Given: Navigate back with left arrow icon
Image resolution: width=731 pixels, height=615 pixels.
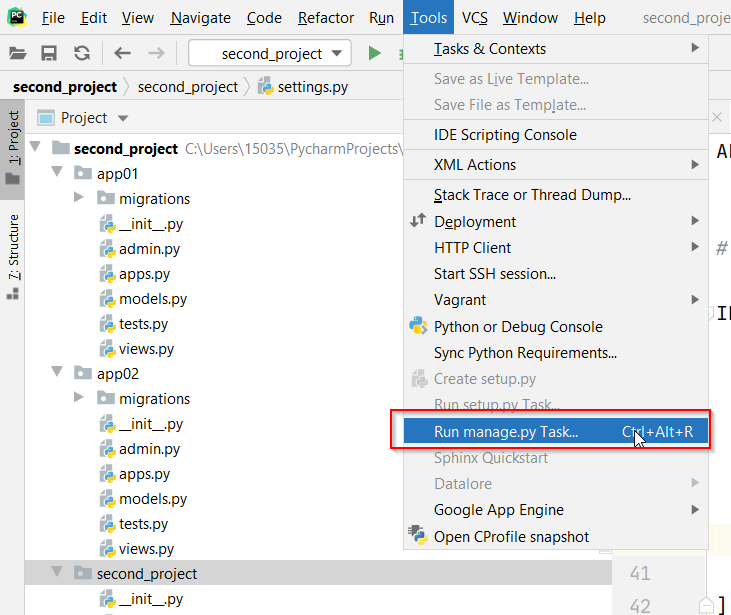Looking at the screenshot, I should tap(122, 53).
